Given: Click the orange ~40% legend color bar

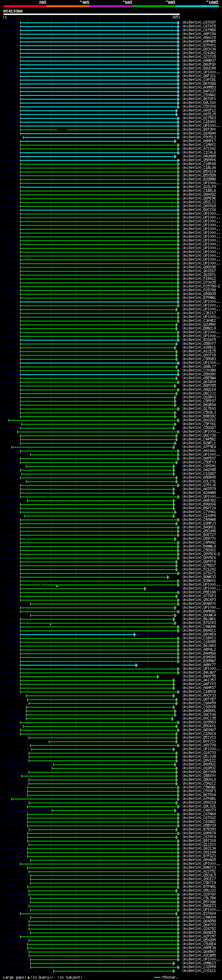Looking at the screenshot, I should (68, 6).
